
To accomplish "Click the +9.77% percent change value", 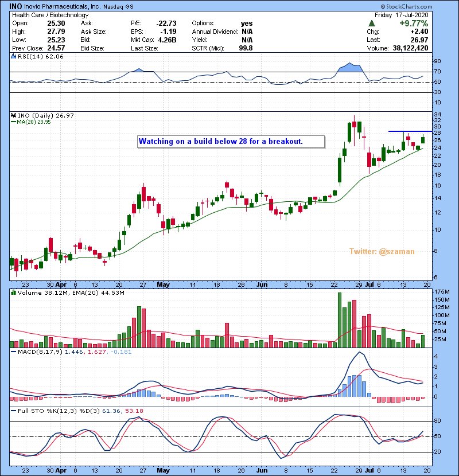I will coord(414,24).
